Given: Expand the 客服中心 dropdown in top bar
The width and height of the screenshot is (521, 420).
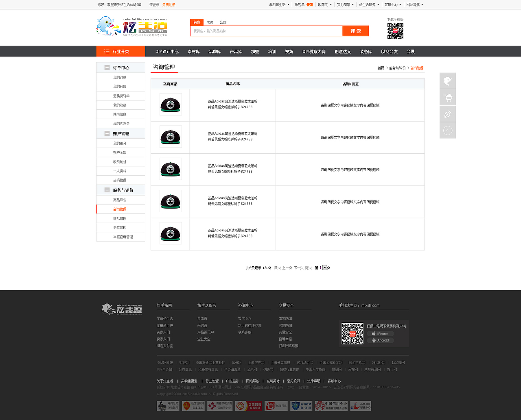Looking at the screenshot, I should click(391, 4).
